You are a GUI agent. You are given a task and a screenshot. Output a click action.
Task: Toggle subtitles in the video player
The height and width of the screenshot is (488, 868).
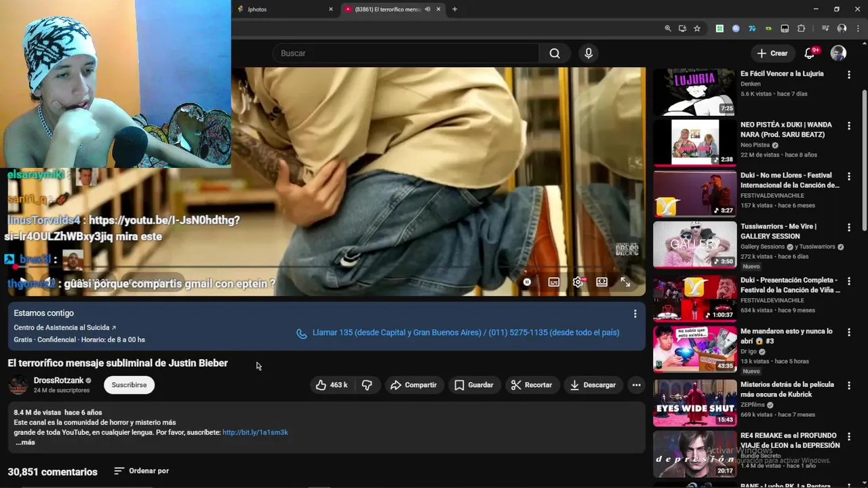point(553,282)
